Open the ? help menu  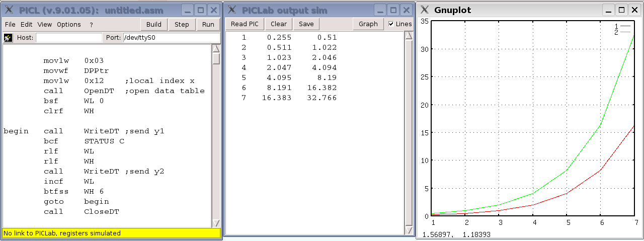(91, 24)
